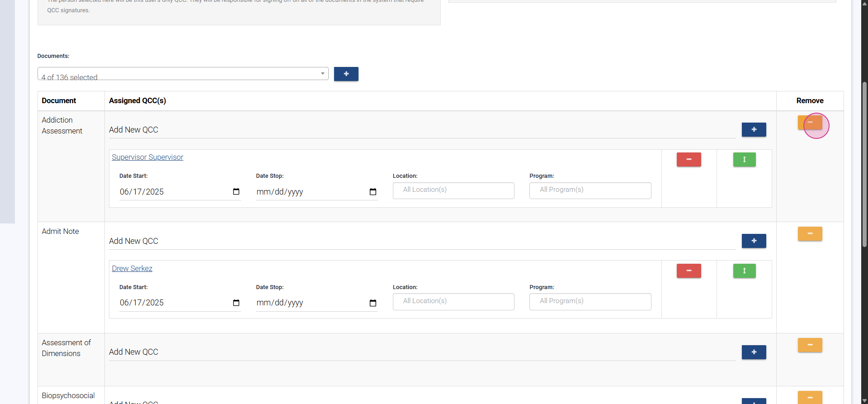
Task: Open Program dropdown for Supervisor Supervisor
Action: click(x=590, y=190)
